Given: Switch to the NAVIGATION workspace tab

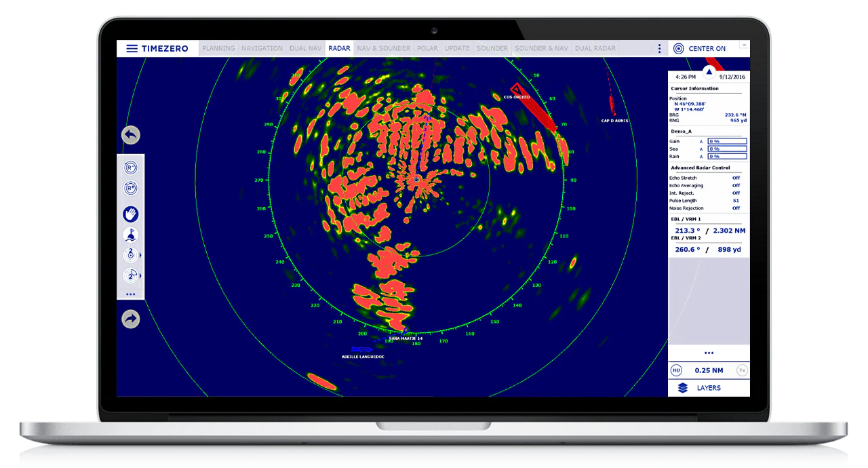Looking at the screenshot, I should tap(262, 49).
